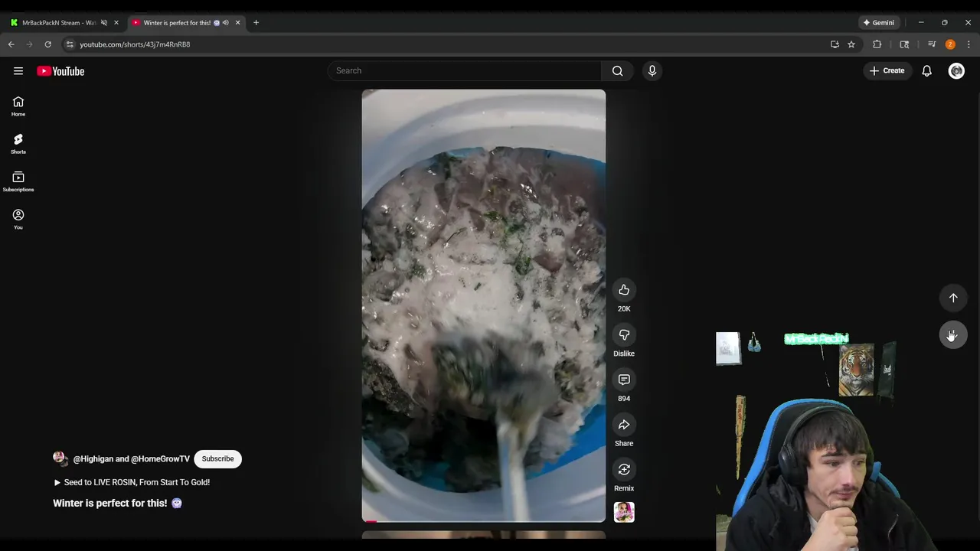
Task: Share this Short
Action: coord(624,425)
